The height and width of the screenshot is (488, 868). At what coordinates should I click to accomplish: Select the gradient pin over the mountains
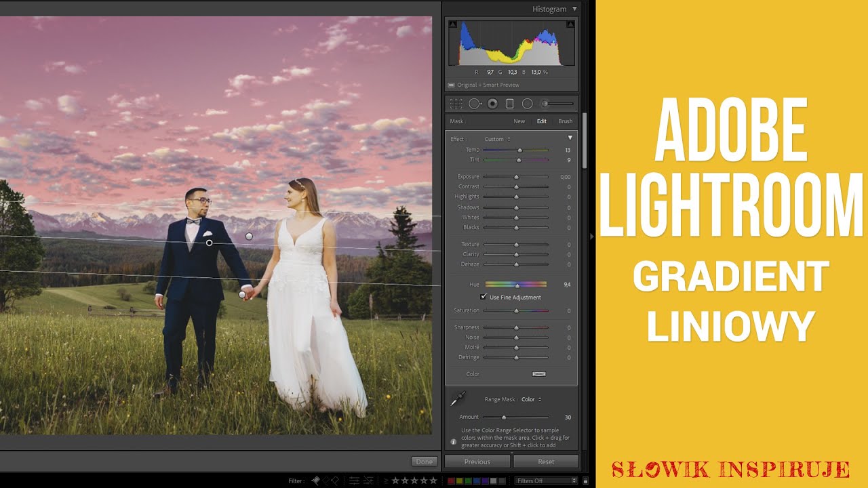pyautogui.click(x=249, y=237)
